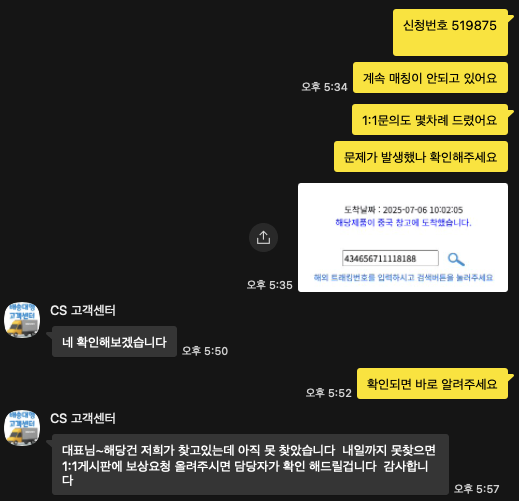
Task: Select the long 대표님~해당건 reply bubble
Action: (250, 465)
